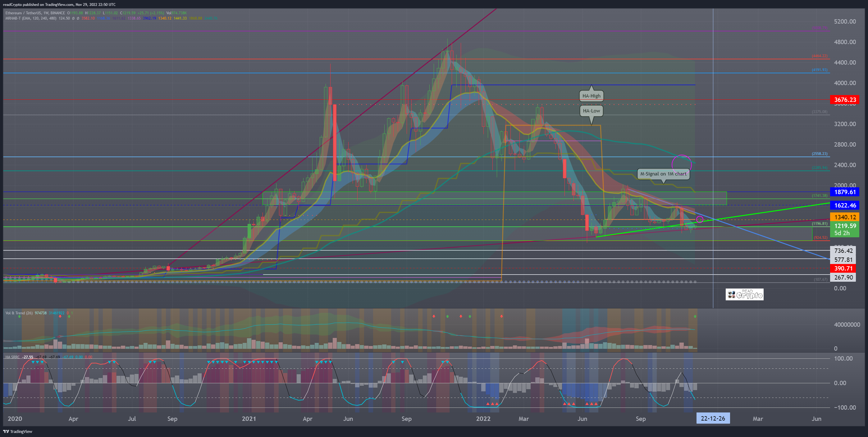Click the 4000.00 price axis tick

coord(845,83)
